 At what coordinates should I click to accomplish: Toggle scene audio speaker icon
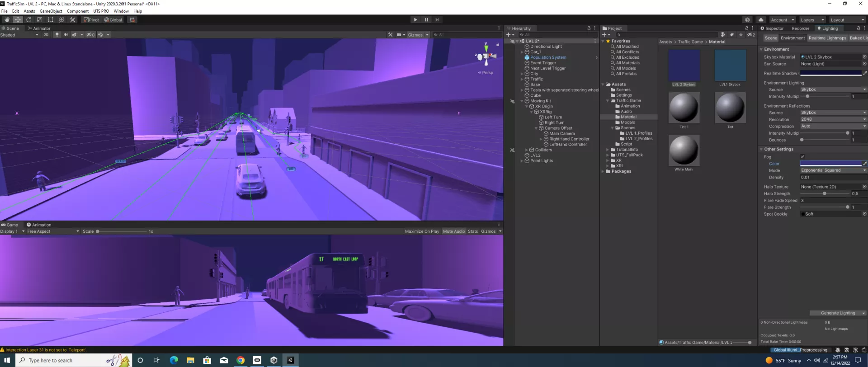point(66,35)
